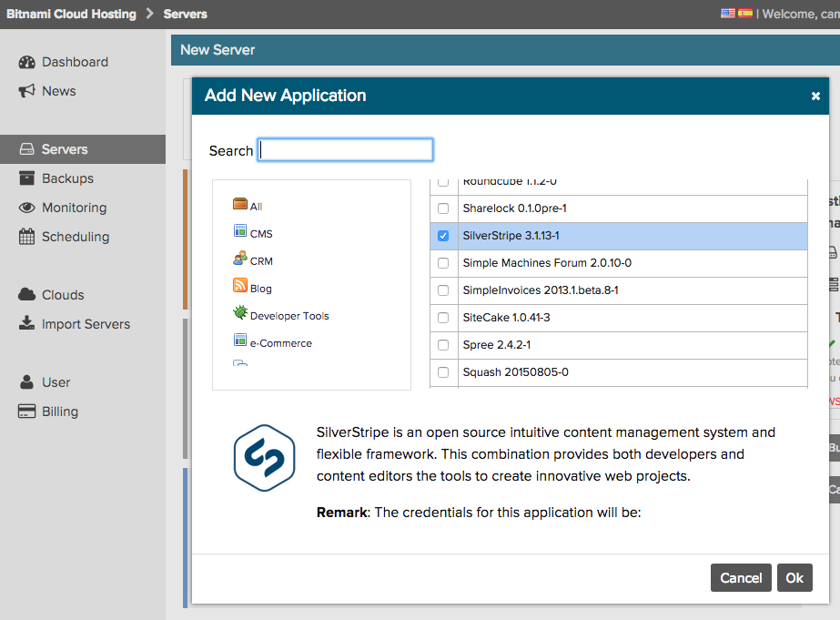Click the Servers drive icon in sidebar

point(26,149)
